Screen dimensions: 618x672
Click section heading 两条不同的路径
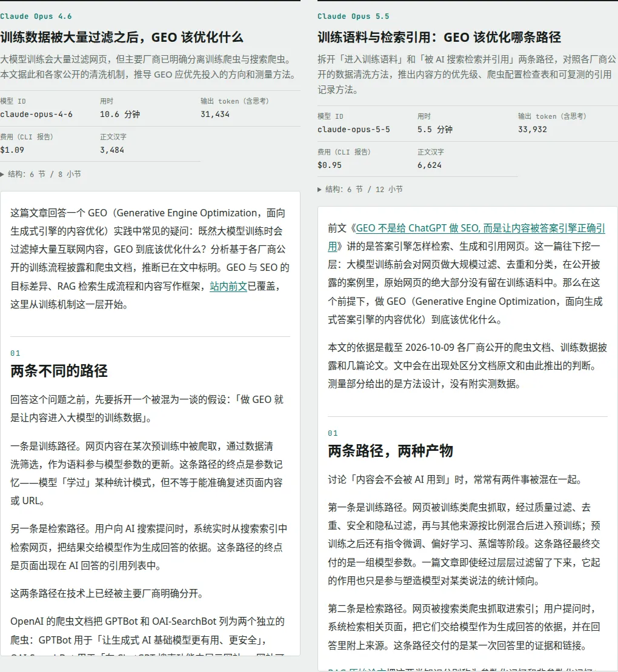[59, 371]
